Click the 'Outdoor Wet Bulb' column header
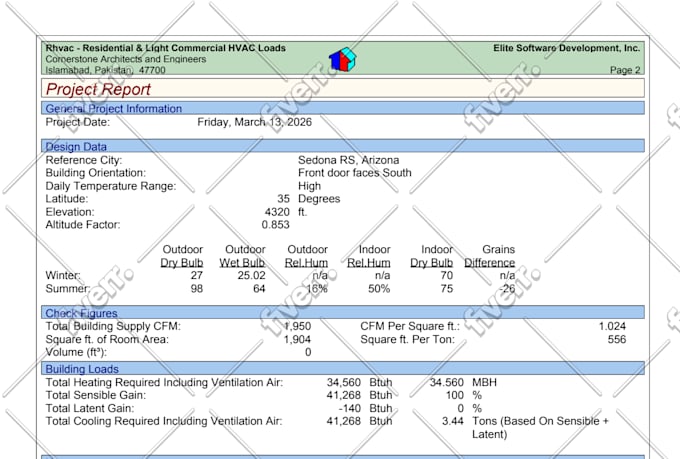 242,256
